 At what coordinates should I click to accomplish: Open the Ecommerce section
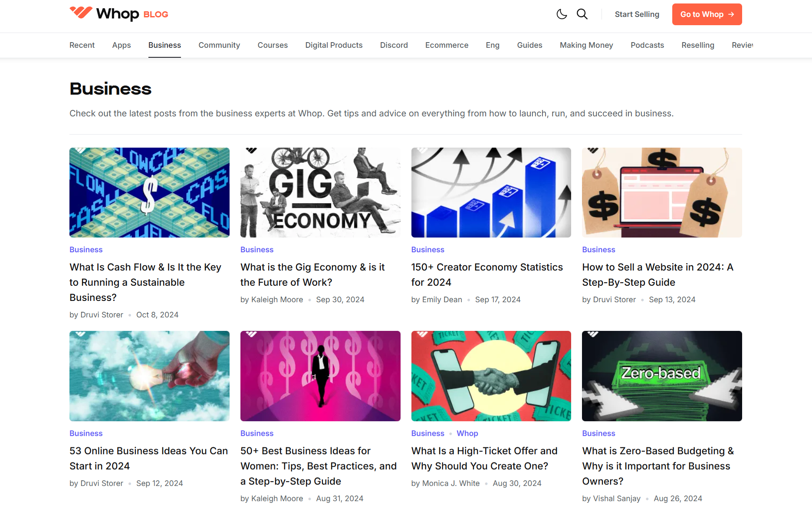pyautogui.click(x=447, y=45)
